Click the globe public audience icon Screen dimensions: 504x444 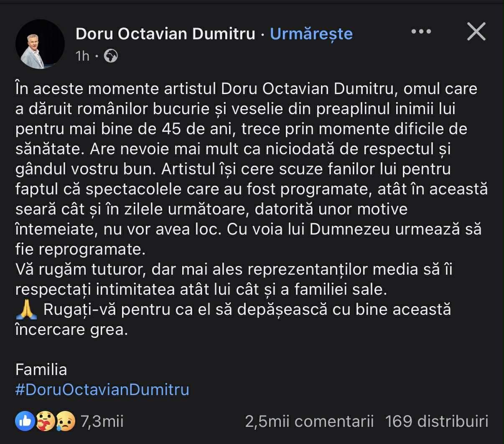111,56
